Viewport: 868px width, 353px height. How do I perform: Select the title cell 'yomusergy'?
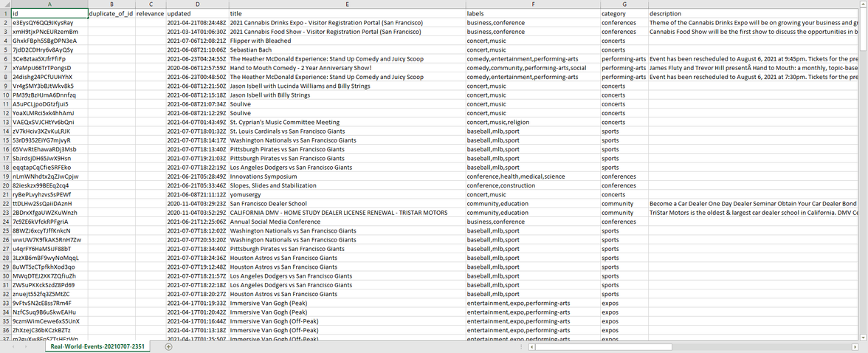coord(347,194)
